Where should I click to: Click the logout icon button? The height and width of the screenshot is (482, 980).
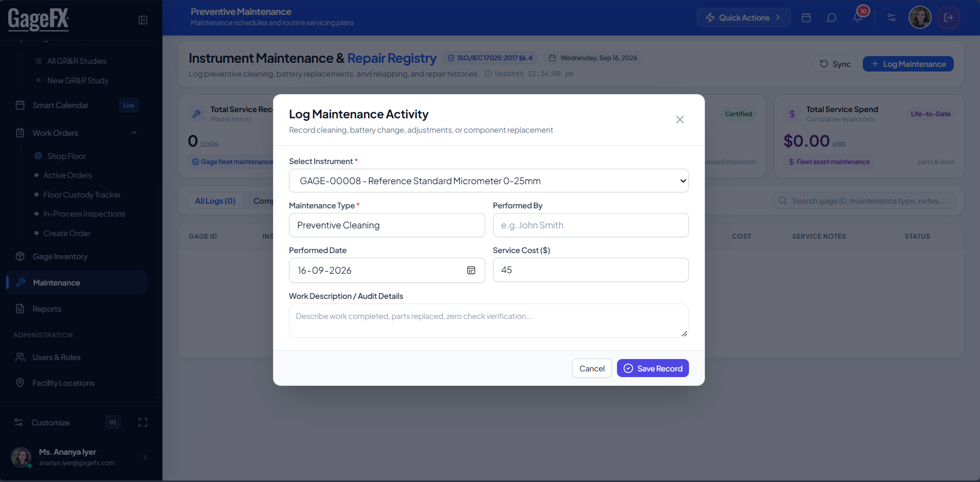coord(949,17)
